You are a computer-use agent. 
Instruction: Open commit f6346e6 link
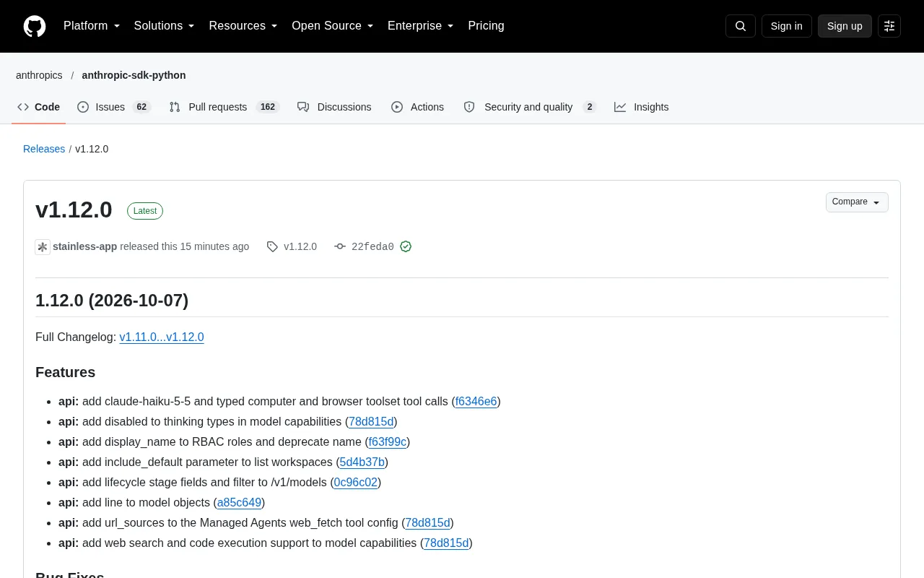[x=476, y=401]
